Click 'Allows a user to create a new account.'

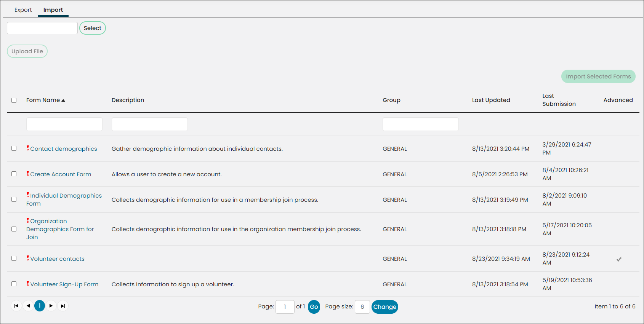point(167,174)
